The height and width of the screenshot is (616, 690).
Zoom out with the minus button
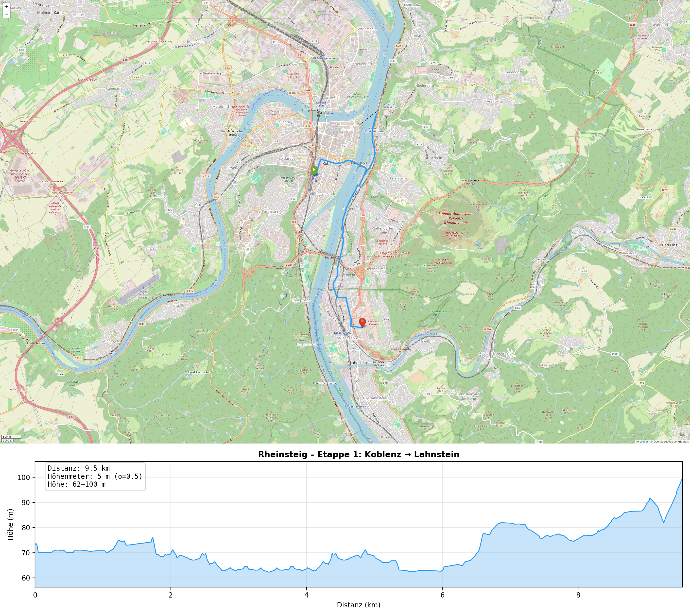7,14
